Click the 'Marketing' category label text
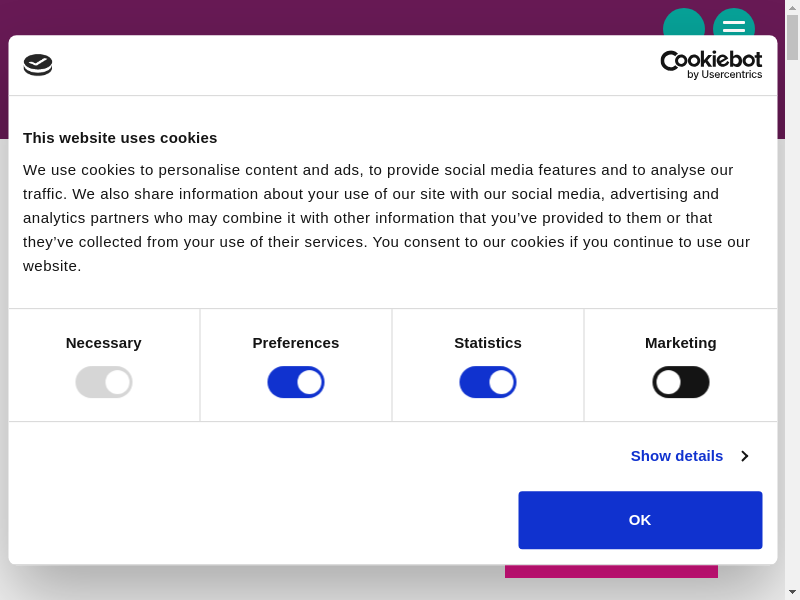 point(681,343)
